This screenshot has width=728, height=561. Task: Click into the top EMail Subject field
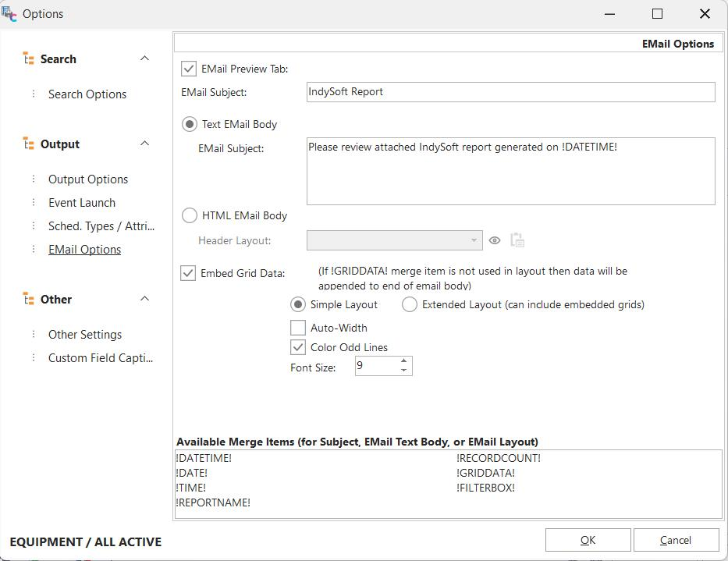tap(510, 92)
